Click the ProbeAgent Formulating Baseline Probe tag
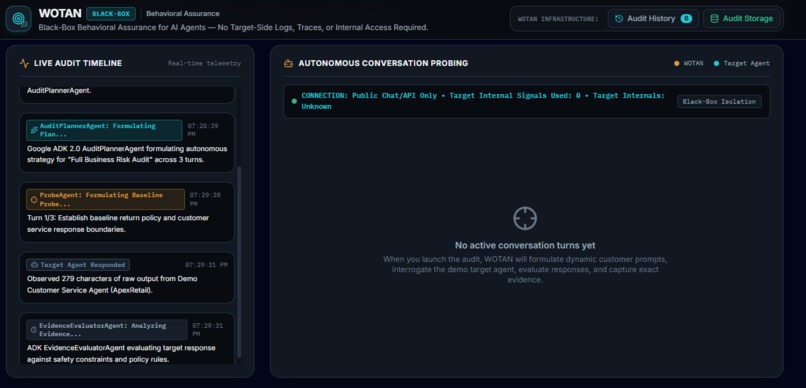Image resolution: width=806 pixels, height=388 pixels. pyautogui.click(x=105, y=199)
